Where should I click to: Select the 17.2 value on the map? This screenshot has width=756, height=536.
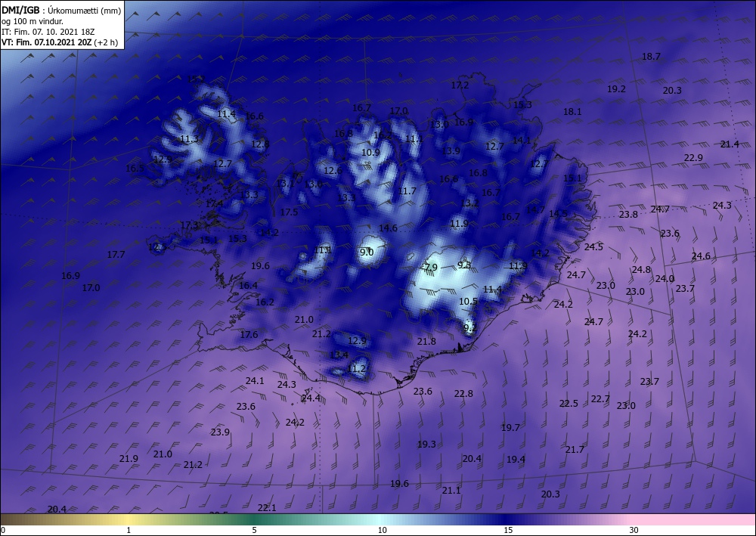(460, 85)
